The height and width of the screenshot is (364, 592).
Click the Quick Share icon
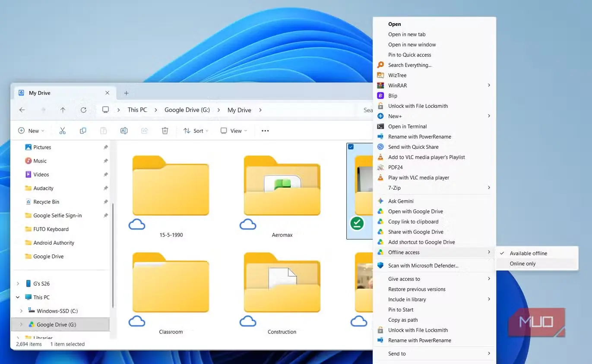pyautogui.click(x=380, y=147)
